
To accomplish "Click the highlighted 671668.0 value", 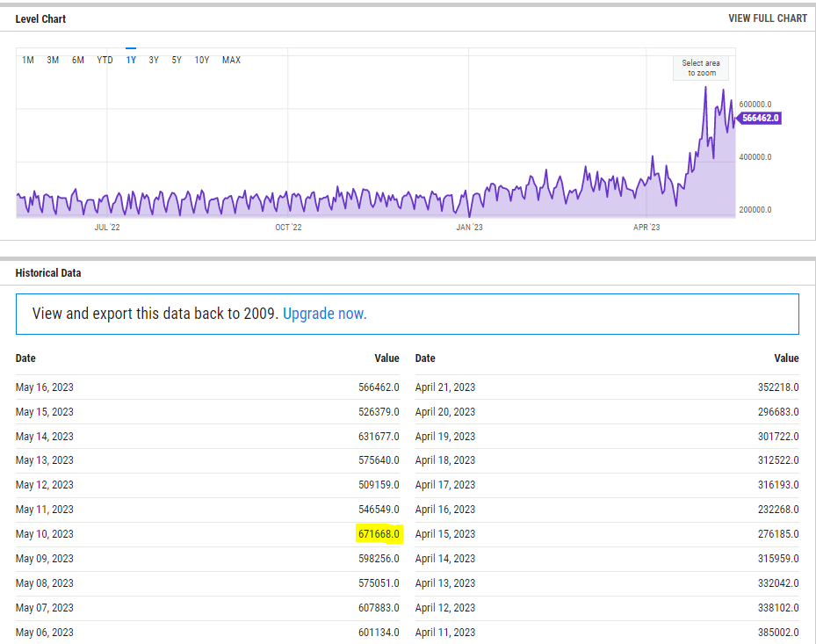I will coord(379,534).
